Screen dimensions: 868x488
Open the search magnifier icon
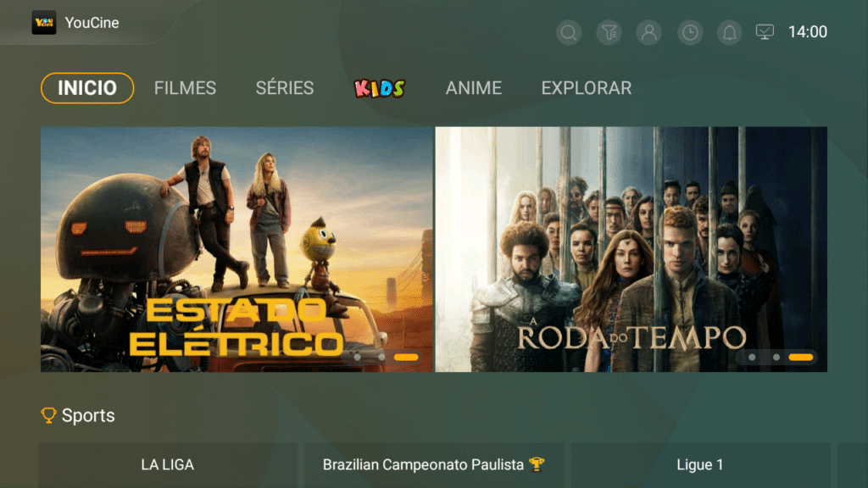click(x=569, y=33)
